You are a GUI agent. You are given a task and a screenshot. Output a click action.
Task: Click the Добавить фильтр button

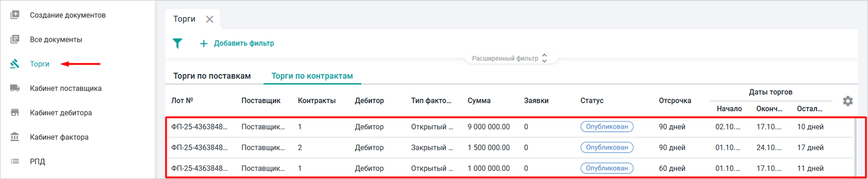click(237, 43)
